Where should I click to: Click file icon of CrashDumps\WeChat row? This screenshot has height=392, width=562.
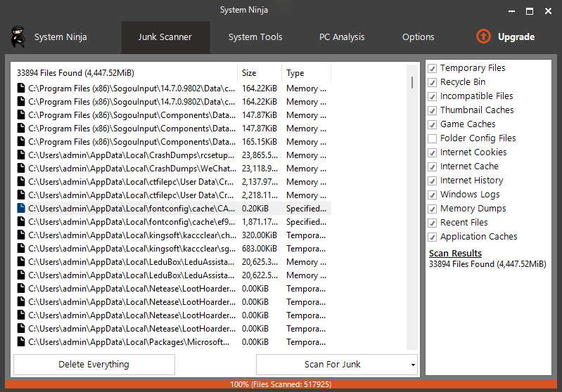[x=21, y=169]
